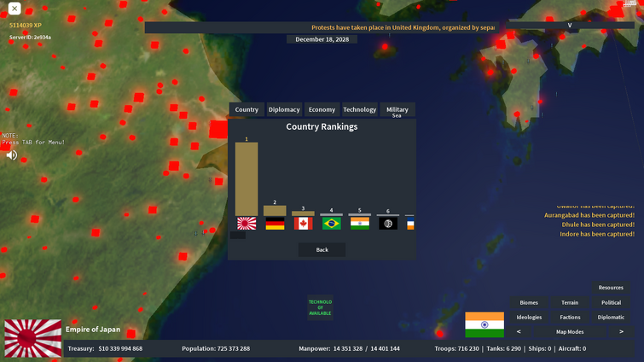
Task: Click Indore has been captured message
Action: tap(597, 234)
